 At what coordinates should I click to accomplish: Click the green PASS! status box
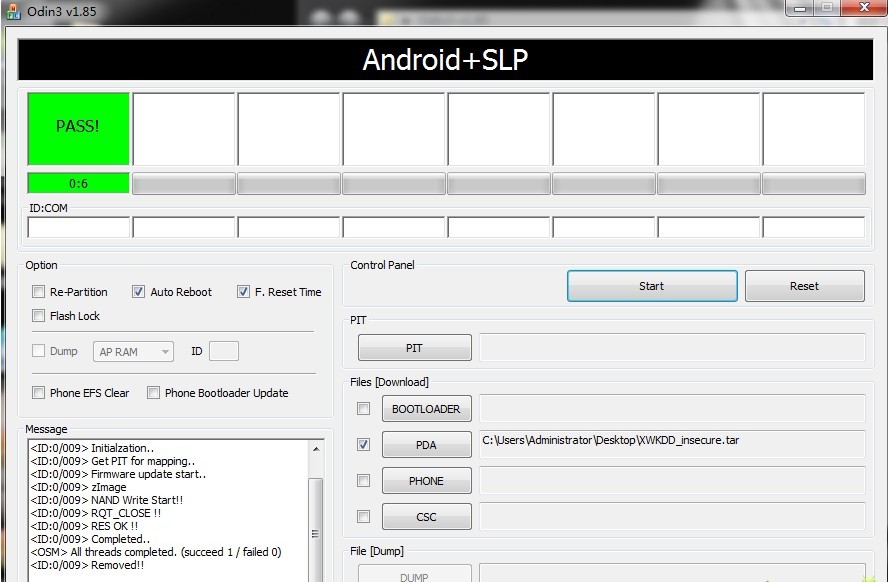78,129
